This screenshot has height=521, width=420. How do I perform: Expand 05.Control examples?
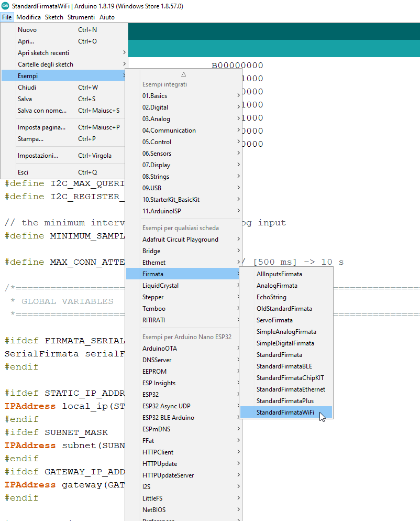pyautogui.click(x=184, y=142)
